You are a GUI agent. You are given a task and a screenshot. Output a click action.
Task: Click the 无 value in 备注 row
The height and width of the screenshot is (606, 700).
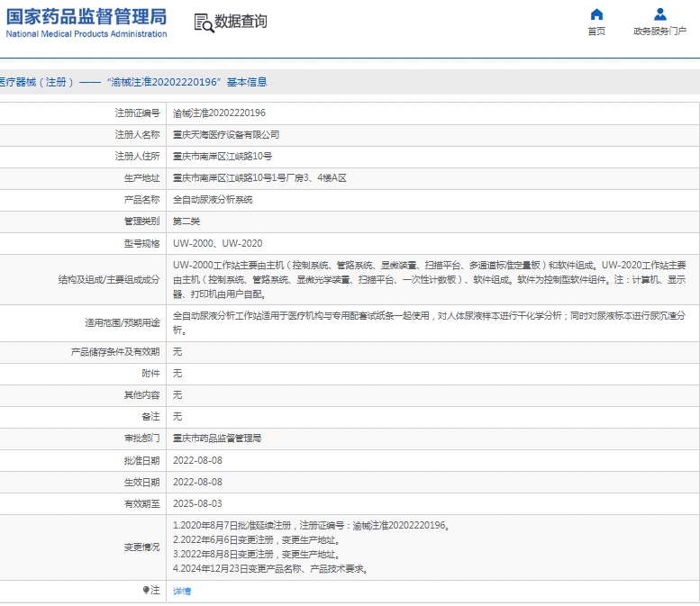tap(177, 417)
